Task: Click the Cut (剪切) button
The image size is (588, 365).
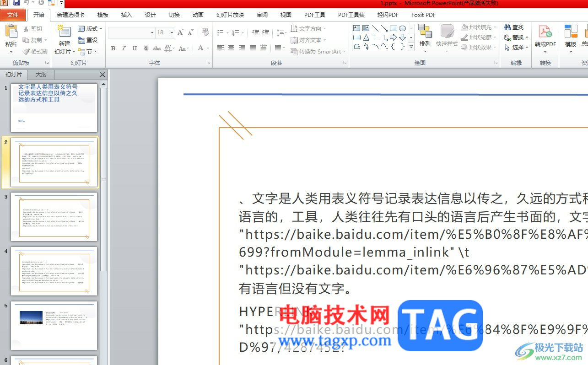Action: 32,29
